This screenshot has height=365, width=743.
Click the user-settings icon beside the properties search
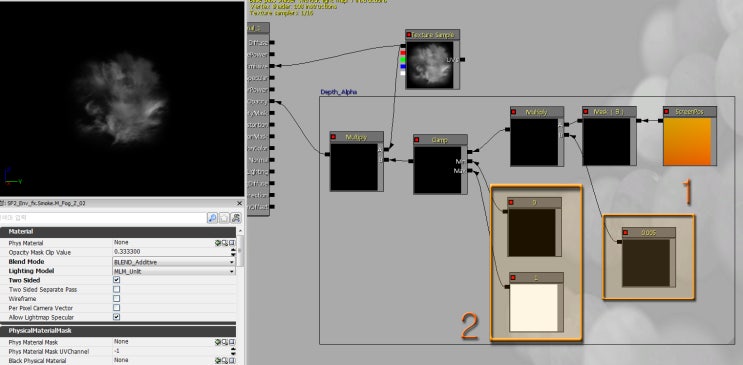point(236,218)
